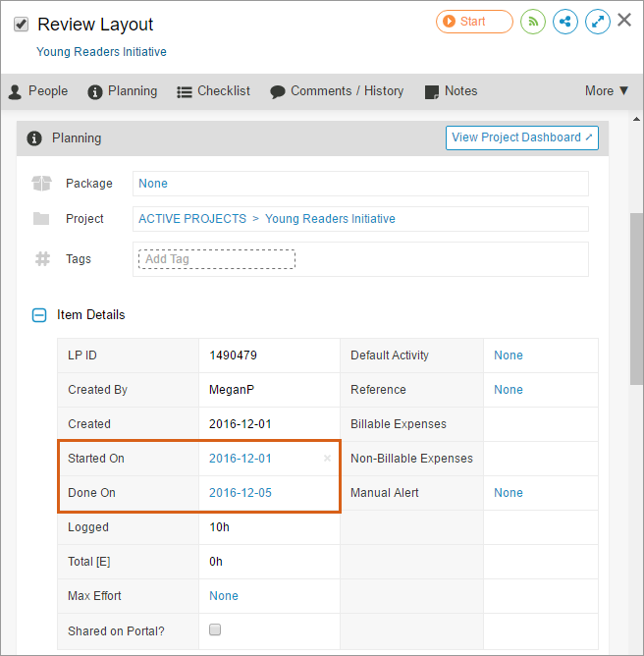This screenshot has width=644, height=656.
Task: Open the More dropdown menu
Action: click(606, 91)
